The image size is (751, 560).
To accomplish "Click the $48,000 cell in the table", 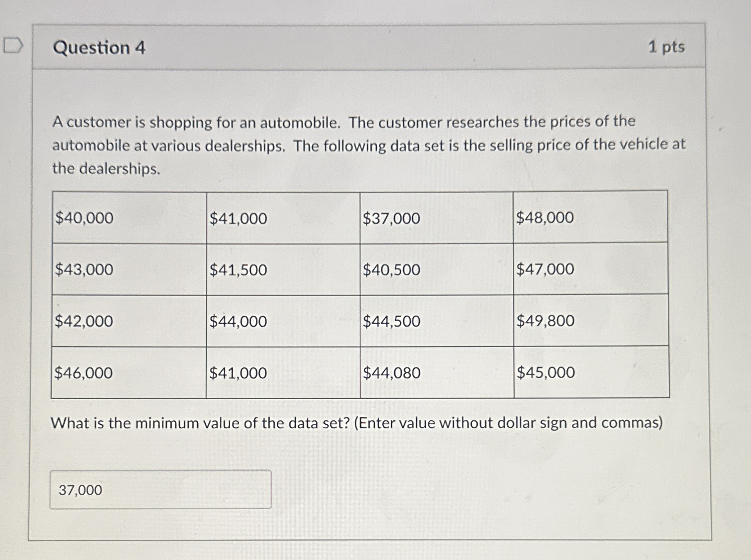I will [545, 217].
